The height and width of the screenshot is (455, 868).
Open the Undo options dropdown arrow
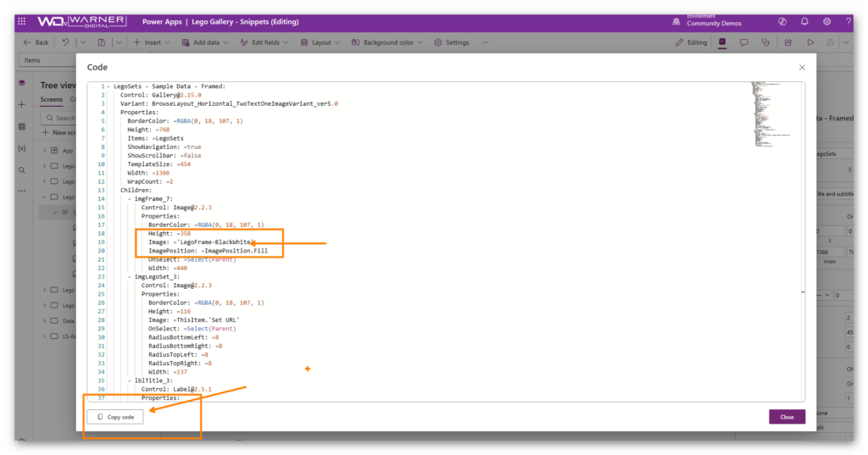click(83, 42)
